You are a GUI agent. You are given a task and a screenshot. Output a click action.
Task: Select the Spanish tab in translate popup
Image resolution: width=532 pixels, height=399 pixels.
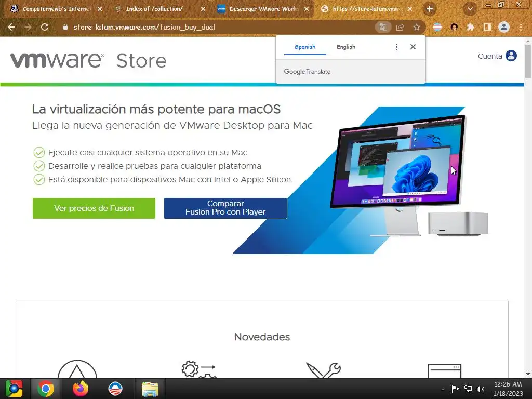[305, 47]
